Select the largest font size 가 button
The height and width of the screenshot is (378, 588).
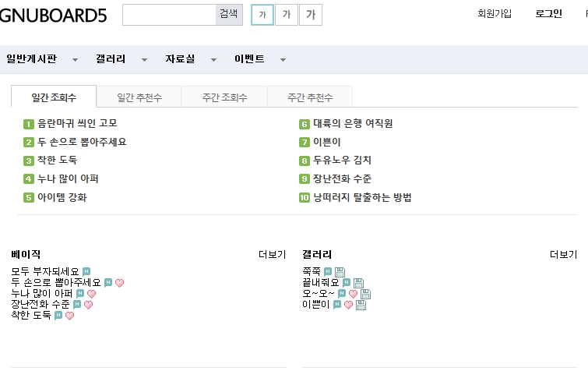coord(311,14)
